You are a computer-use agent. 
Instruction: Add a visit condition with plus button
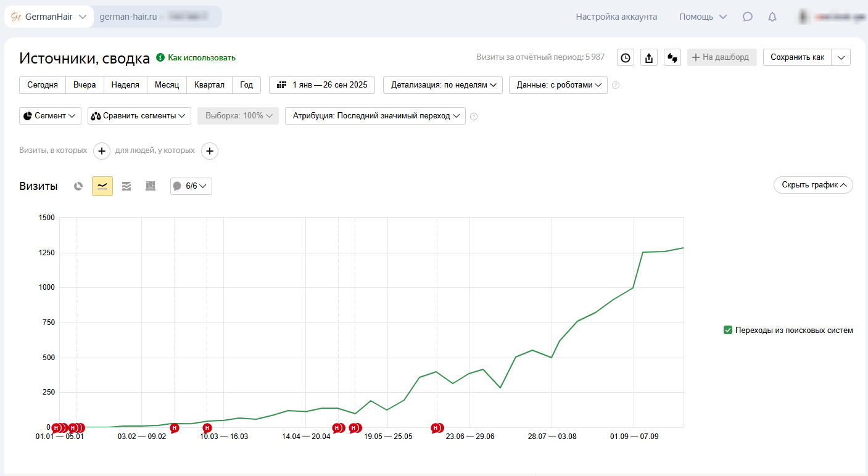pos(102,150)
